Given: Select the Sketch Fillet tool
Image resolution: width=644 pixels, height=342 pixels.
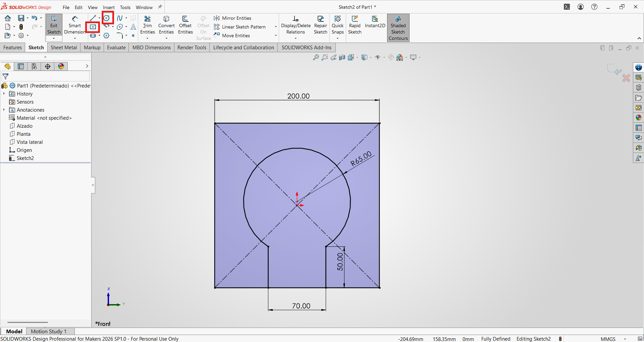Looking at the screenshot, I should [120, 36].
